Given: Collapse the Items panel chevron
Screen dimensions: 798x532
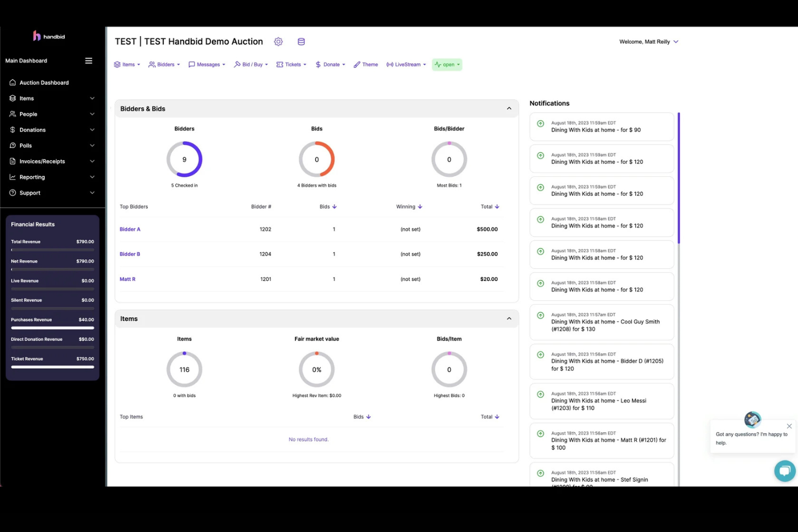Looking at the screenshot, I should click(508, 318).
